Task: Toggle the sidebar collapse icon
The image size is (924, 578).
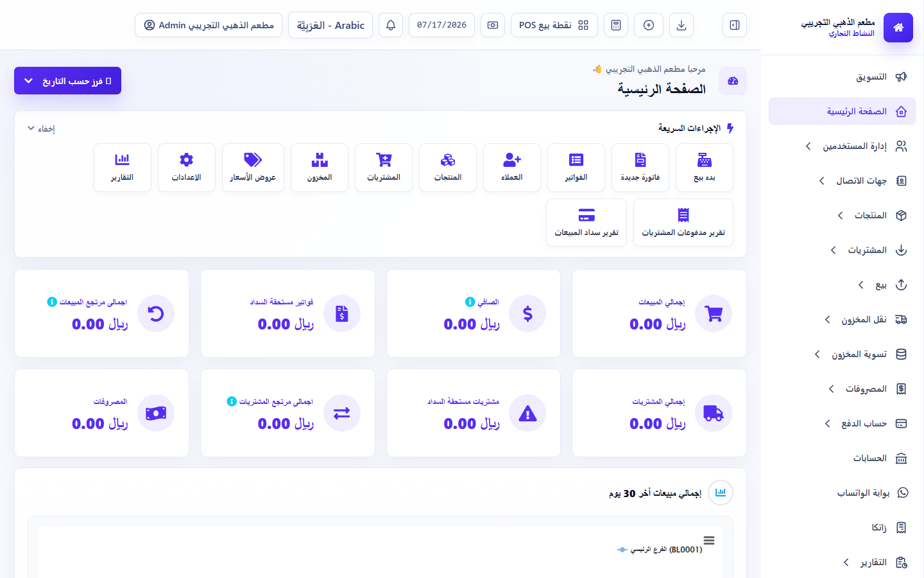Action: [735, 25]
